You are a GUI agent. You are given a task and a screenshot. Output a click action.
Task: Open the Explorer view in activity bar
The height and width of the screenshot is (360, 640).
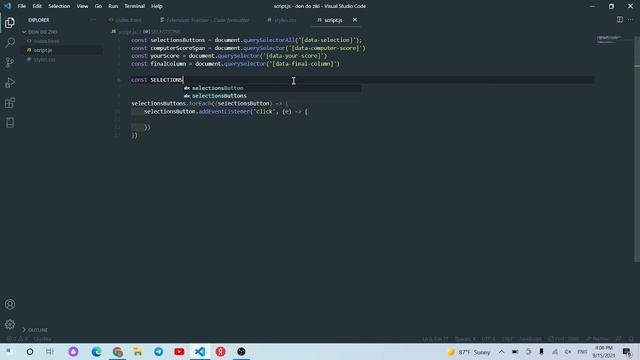[10, 22]
